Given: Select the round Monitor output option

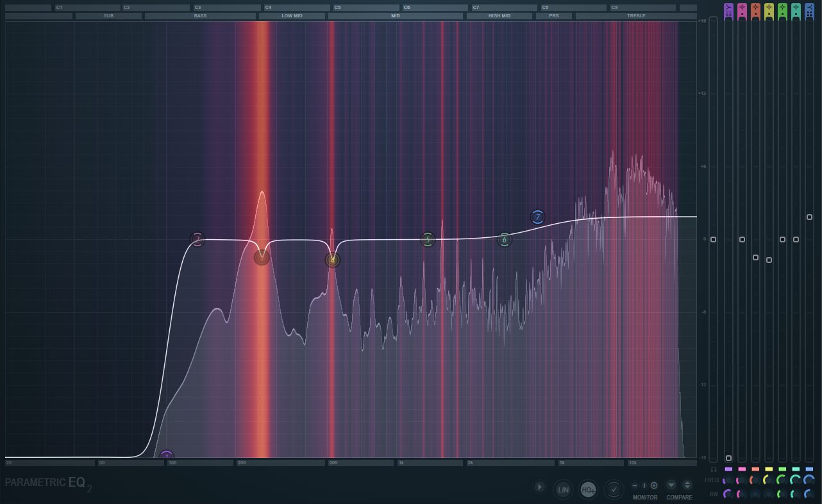Looking at the screenshot, I should (654, 485).
